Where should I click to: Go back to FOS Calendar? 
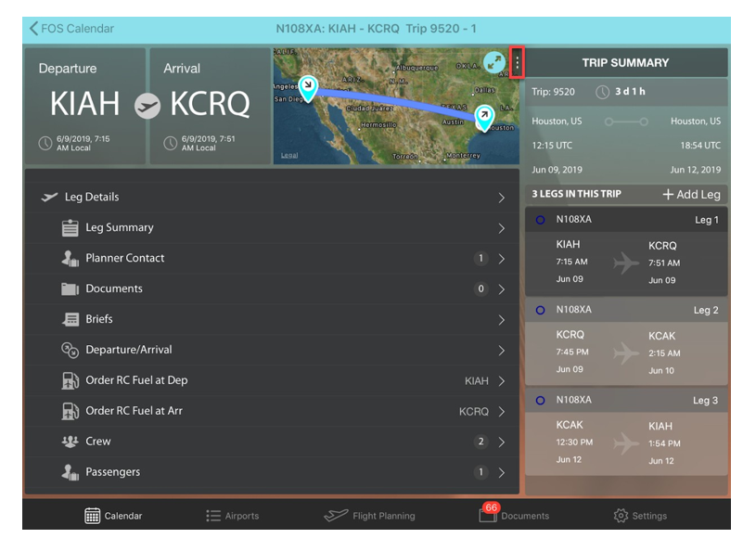point(71,29)
